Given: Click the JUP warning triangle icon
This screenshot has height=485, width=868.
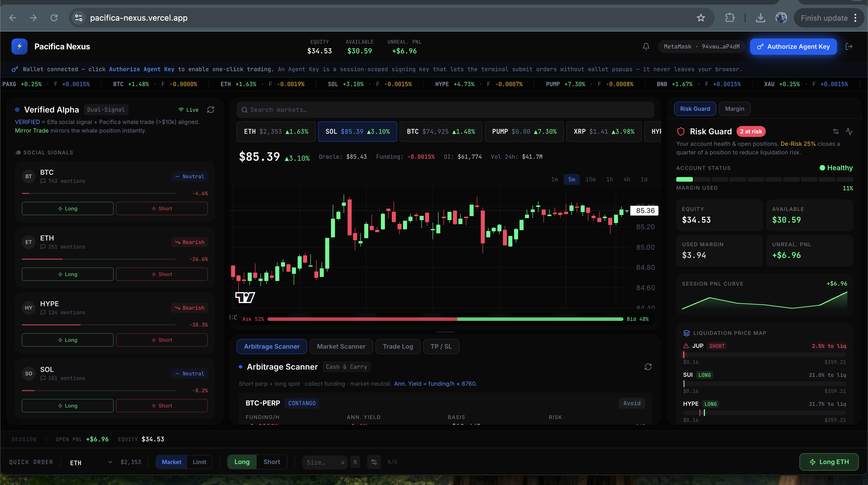Looking at the screenshot, I should (686, 346).
